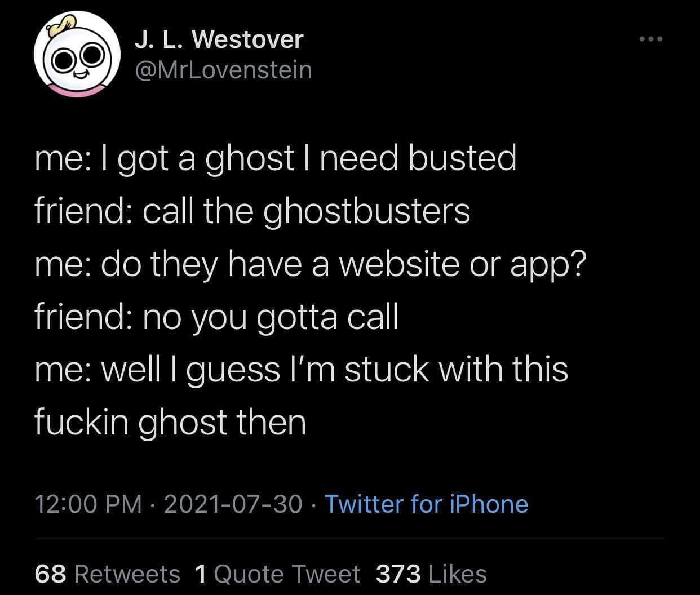Click the word "ghostbusters" in the tweet
The width and height of the screenshot is (700, 595).
[367, 211]
